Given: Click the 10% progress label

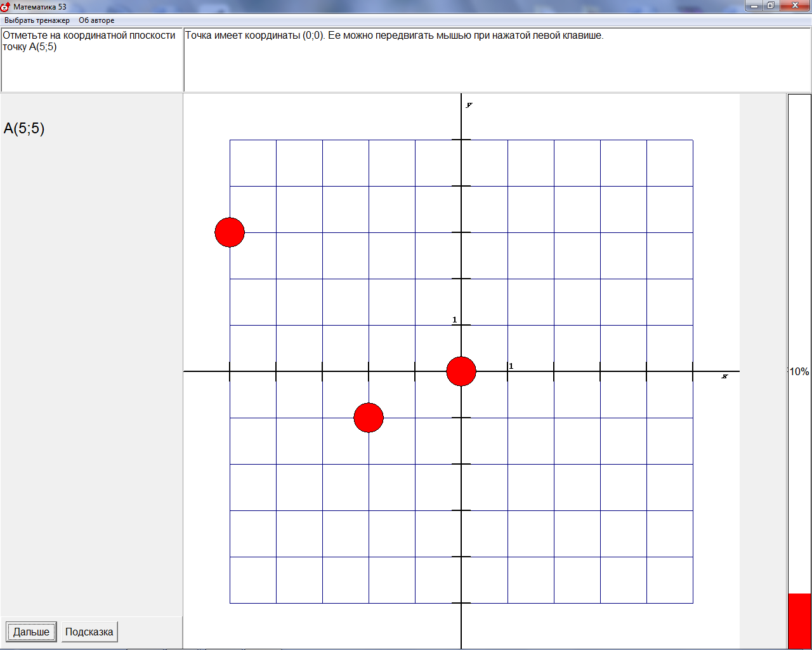Looking at the screenshot, I should coord(799,372).
